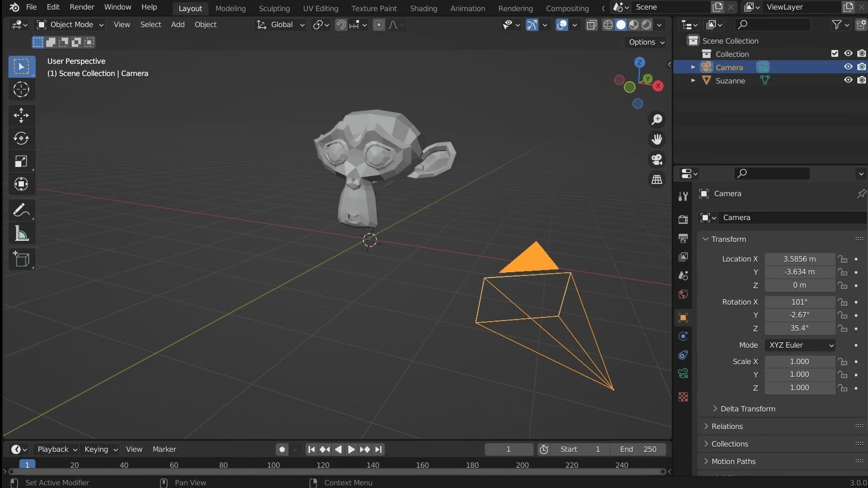
Task: Hide Suzanne in the viewport
Action: (848, 80)
